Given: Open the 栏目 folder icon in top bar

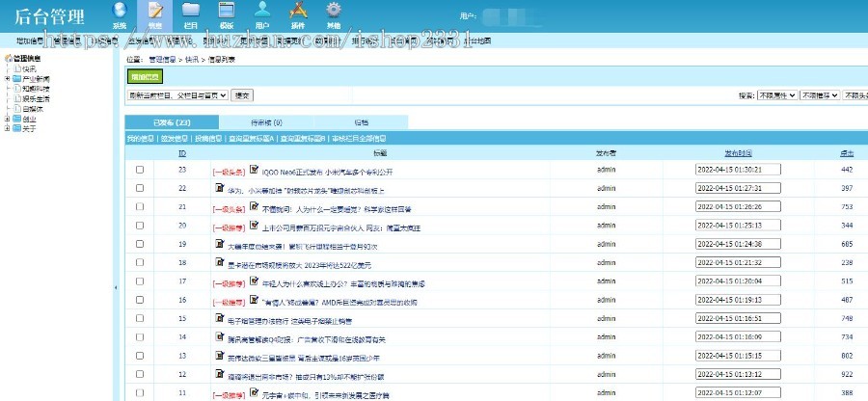Looking at the screenshot, I should [x=191, y=10].
